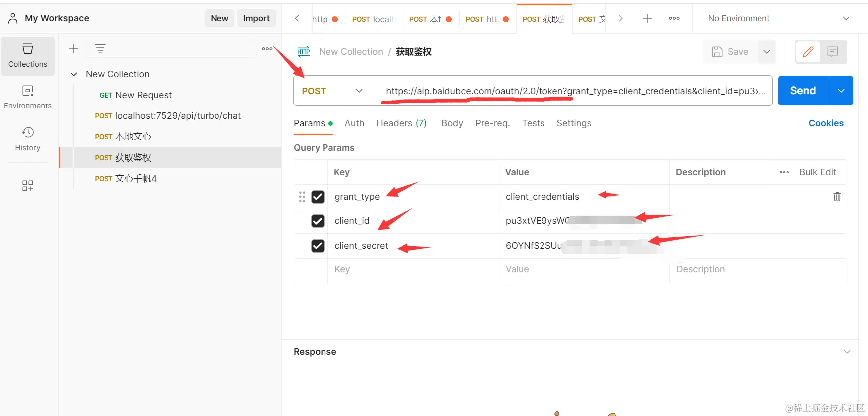Uncheck the grant_type parameter checkbox
Image resolution: width=868 pixels, height=416 pixels.
(318, 197)
